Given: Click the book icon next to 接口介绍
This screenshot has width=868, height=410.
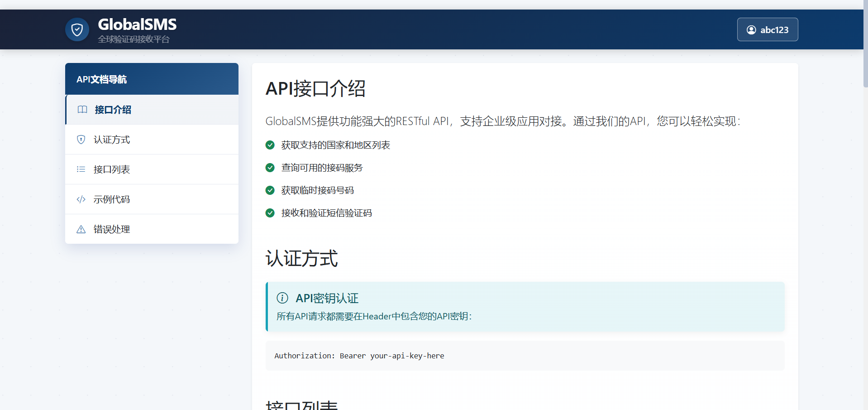Looking at the screenshot, I should pos(82,110).
